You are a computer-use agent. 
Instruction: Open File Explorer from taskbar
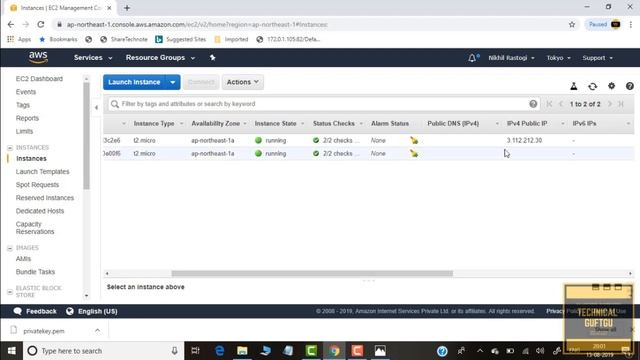click(x=242, y=351)
